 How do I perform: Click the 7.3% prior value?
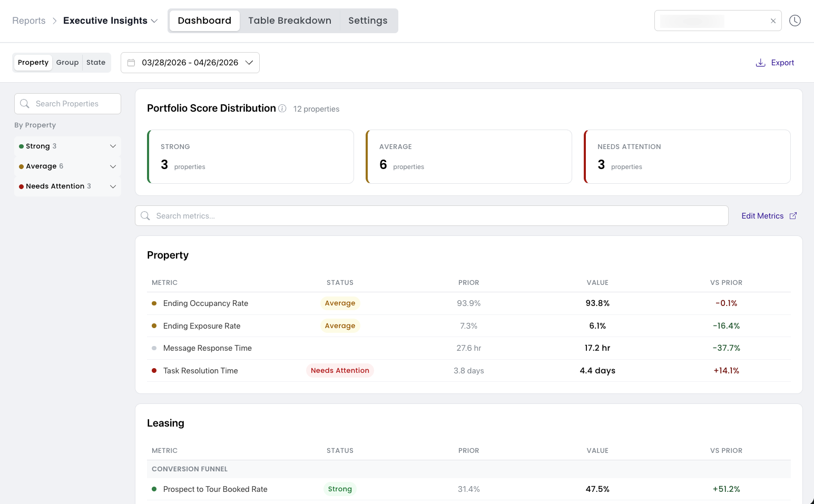[x=469, y=326]
